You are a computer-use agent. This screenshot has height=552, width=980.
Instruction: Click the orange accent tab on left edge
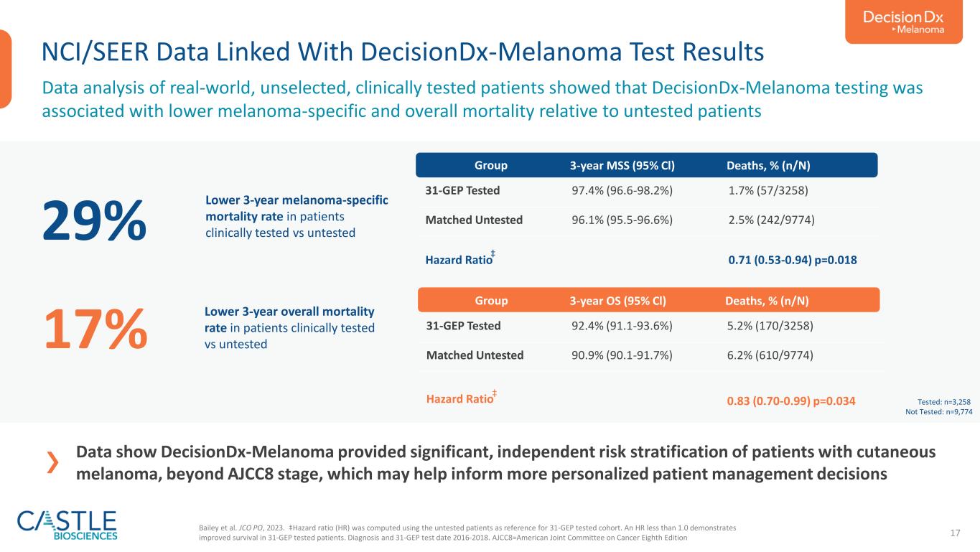click(5, 69)
